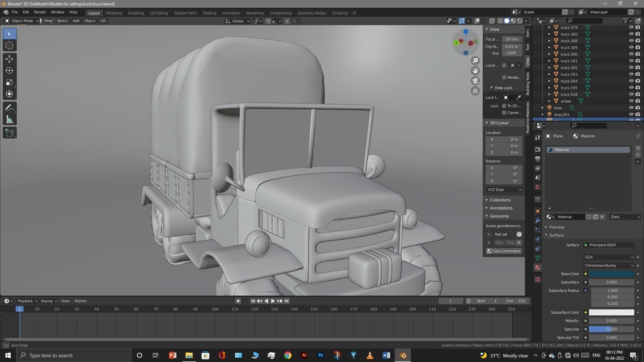Select the Measure tool
644x362 pixels.
[x=9, y=119]
